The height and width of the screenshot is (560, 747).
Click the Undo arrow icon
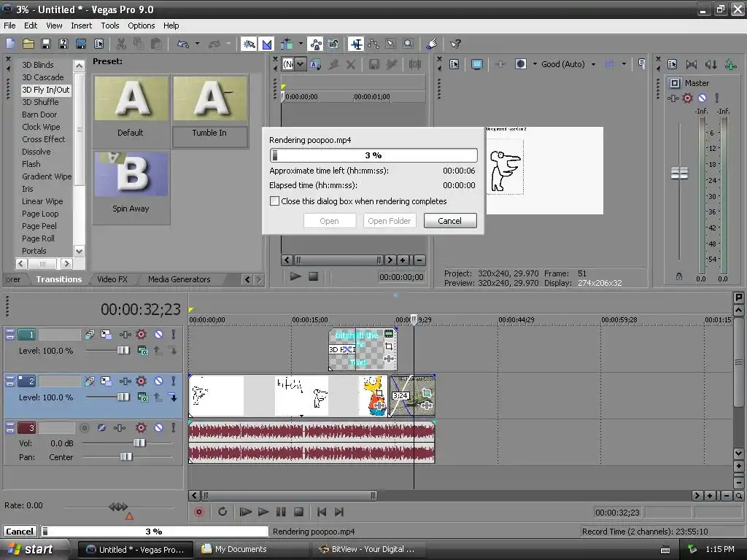182,44
